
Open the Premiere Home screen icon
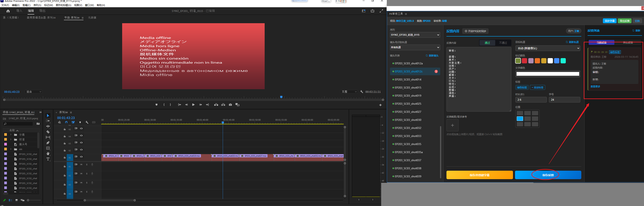8,11
